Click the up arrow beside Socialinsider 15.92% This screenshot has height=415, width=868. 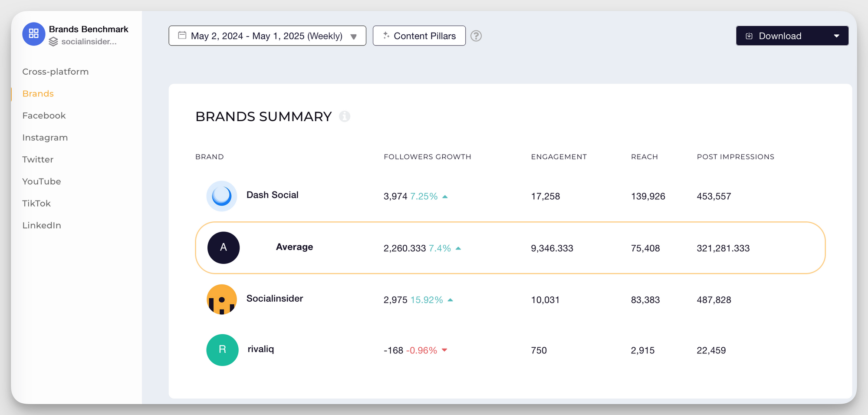(450, 300)
